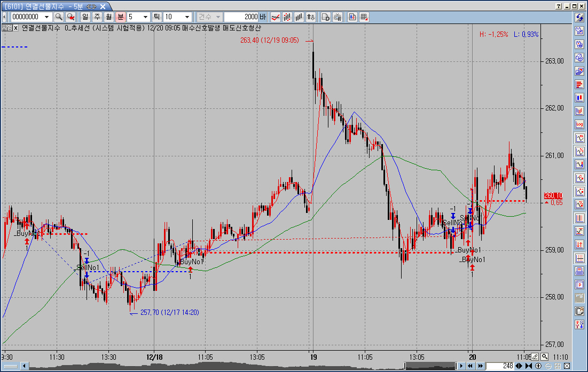This screenshot has height=372, width=588.
Task: Select the minute (분) period button
Action: [x=120, y=17]
